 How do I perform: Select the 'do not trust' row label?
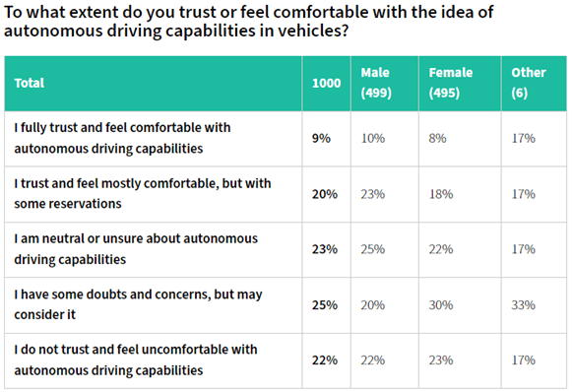point(154,360)
